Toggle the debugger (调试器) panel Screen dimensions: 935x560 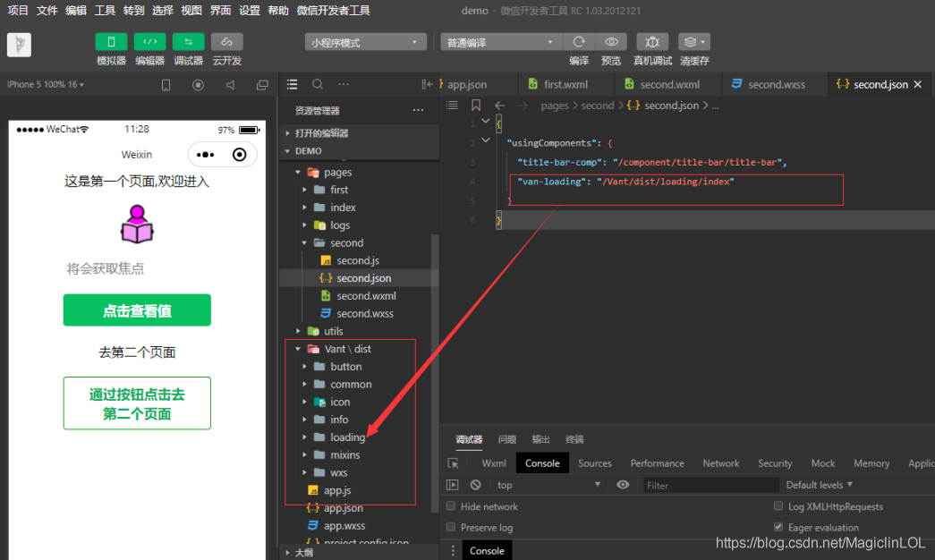pos(189,42)
